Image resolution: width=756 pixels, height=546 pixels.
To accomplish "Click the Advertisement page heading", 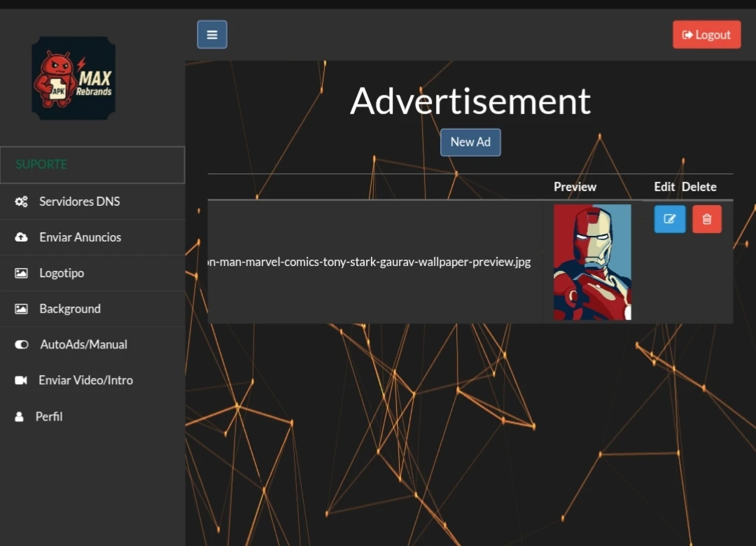I will [470, 101].
